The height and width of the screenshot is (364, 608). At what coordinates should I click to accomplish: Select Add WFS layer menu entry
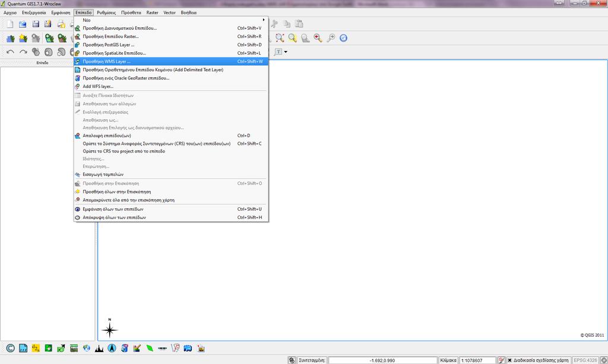coord(171,87)
